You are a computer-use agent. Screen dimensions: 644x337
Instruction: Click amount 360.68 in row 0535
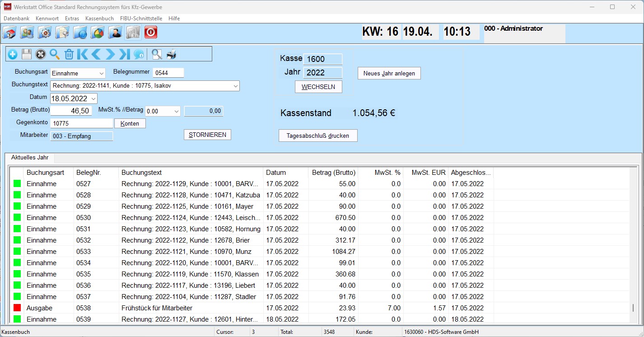coord(345,274)
